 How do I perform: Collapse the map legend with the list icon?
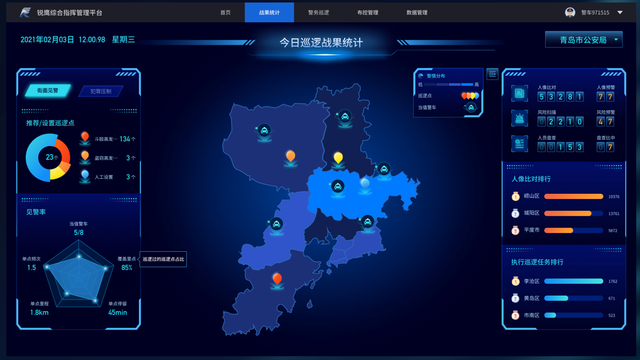[492, 74]
